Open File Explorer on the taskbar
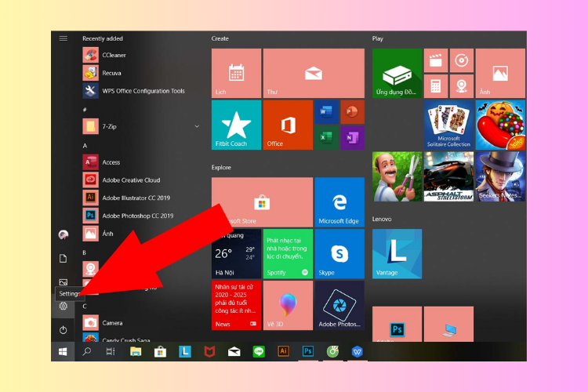Viewport: 588px width, 392px height. click(x=136, y=351)
